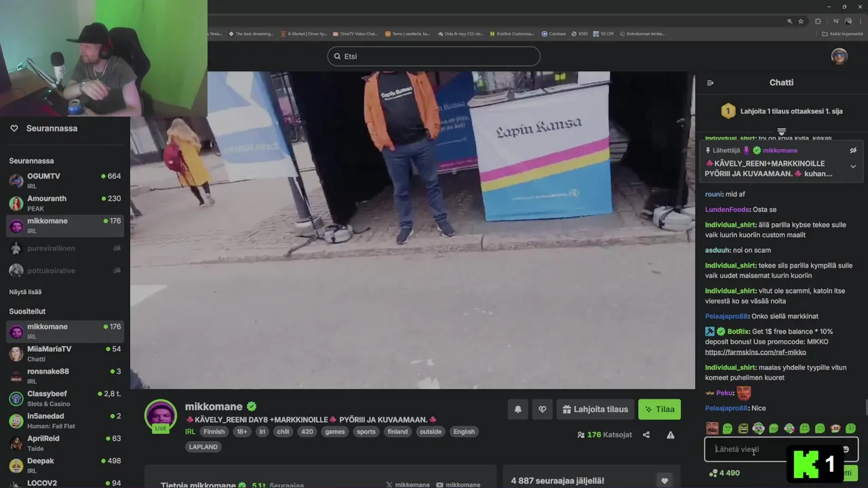The width and height of the screenshot is (868, 488).
Task: Open offline channel pottukoiralive
Action: (65, 270)
